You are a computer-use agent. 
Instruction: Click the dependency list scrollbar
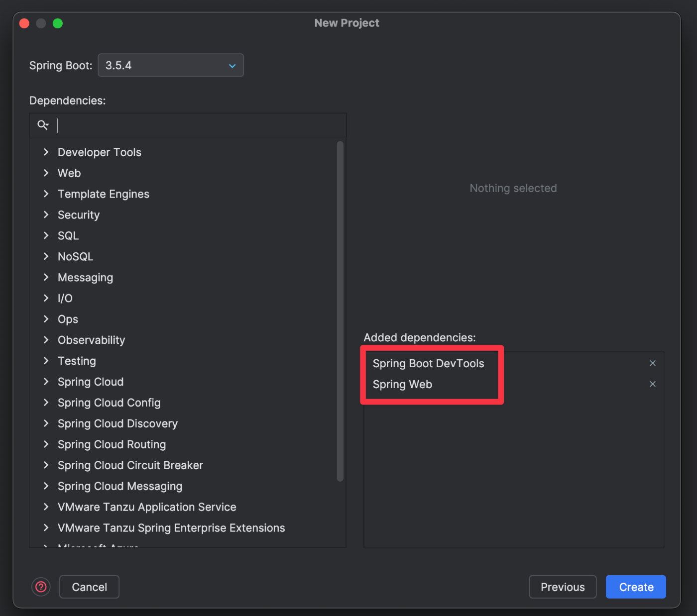click(x=340, y=311)
